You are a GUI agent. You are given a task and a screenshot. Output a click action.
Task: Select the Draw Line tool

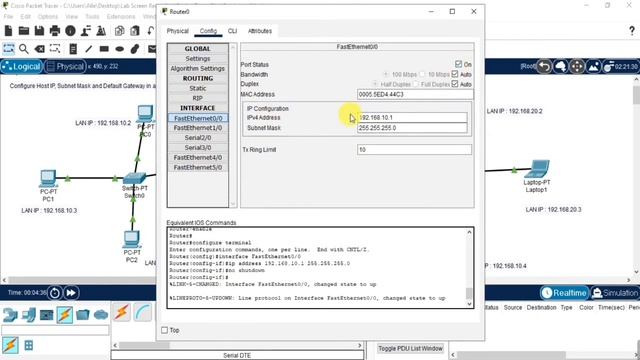click(89, 49)
